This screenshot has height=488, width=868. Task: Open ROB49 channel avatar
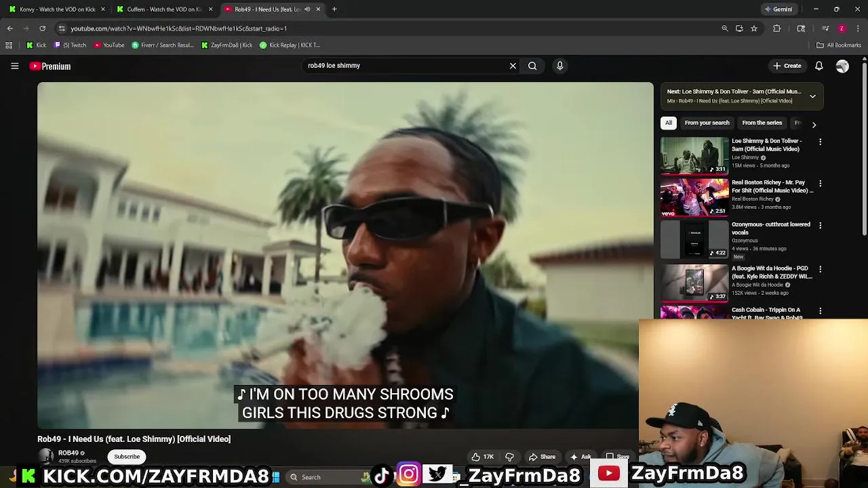(x=45, y=456)
